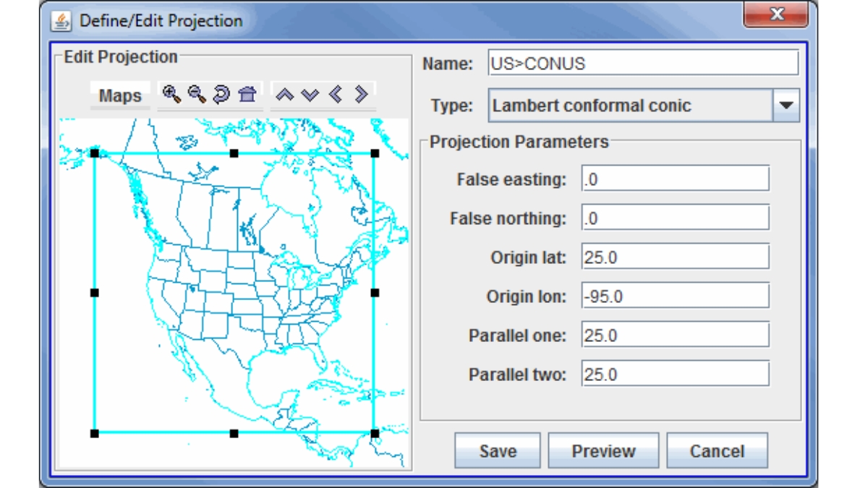Screen dimensions: 868x488
Task: Click the home view icon
Action: (247, 95)
